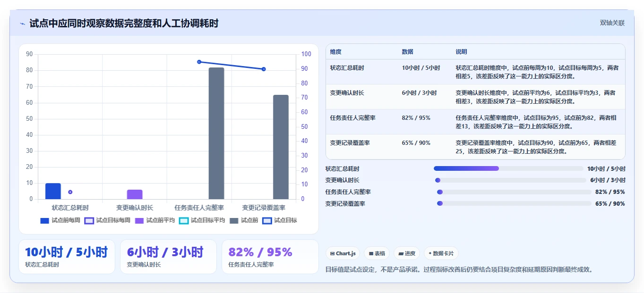Click the gray 任务责任人完整率 bar
This screenshot has height=293, width=644.
point(216,133)
